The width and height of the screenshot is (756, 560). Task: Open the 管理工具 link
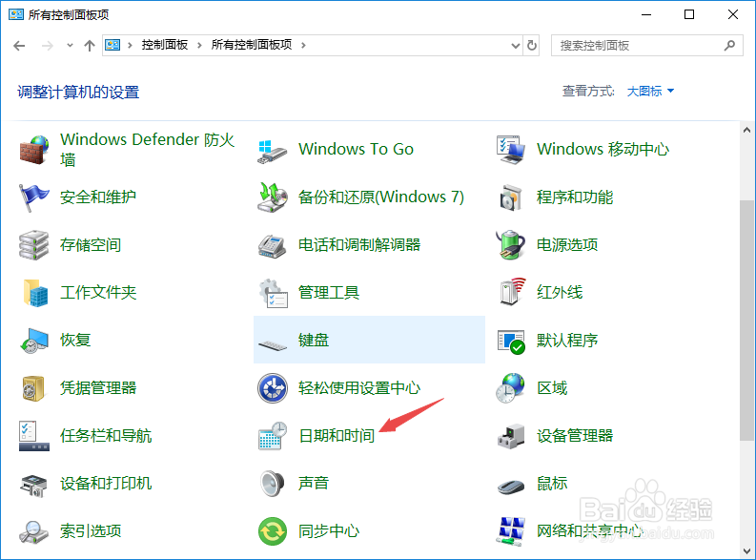click(x=329, y=292)
